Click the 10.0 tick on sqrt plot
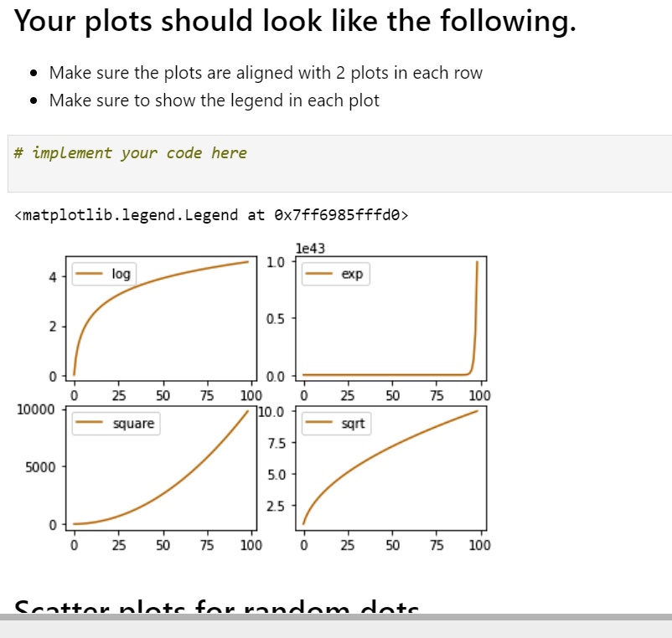The image size is (672, 638). [271, 412]
